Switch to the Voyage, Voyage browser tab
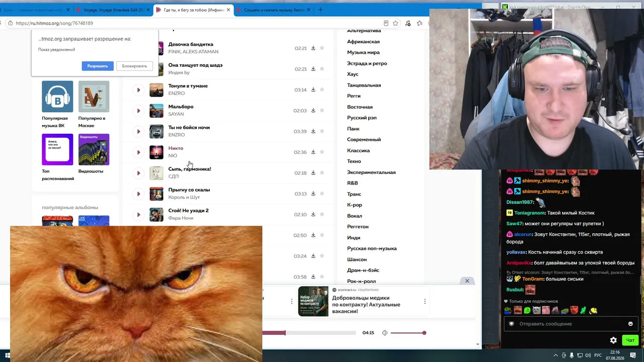The width and height of the screenshot is (644, 362). point(113,10)
